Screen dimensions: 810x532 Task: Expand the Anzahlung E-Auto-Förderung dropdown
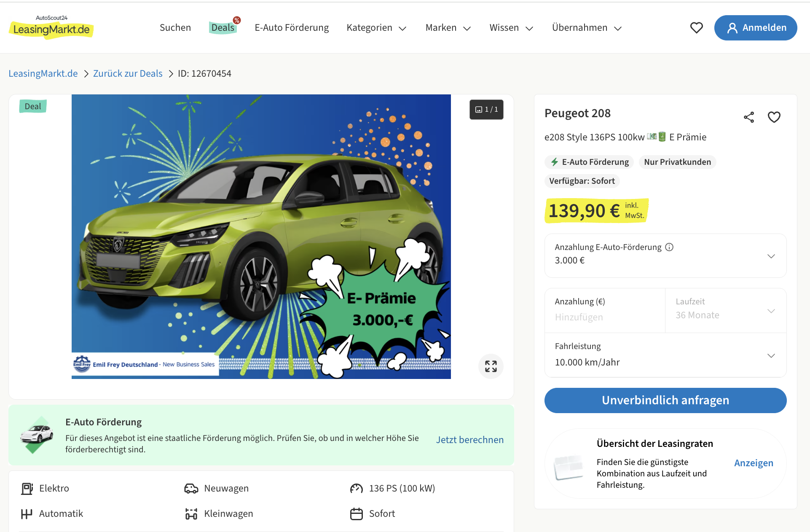(x=771, y=256)
